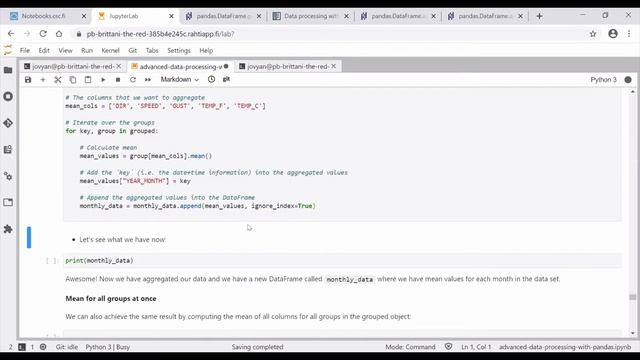Interrupt the kernel with the stop icon

[x=118, y=80]
